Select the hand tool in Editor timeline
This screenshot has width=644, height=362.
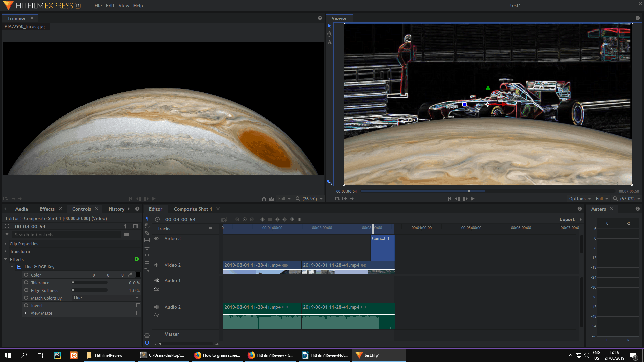click(147, 226)
